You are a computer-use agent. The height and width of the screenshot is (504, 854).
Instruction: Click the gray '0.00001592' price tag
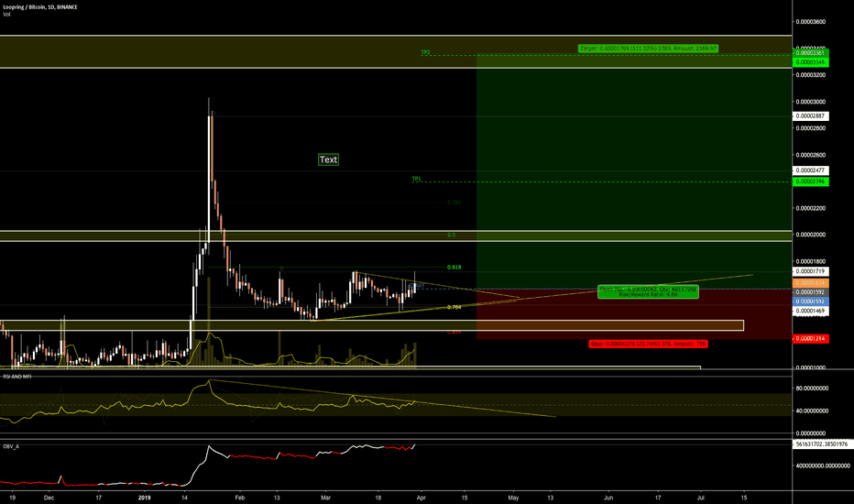pos(810,292)
